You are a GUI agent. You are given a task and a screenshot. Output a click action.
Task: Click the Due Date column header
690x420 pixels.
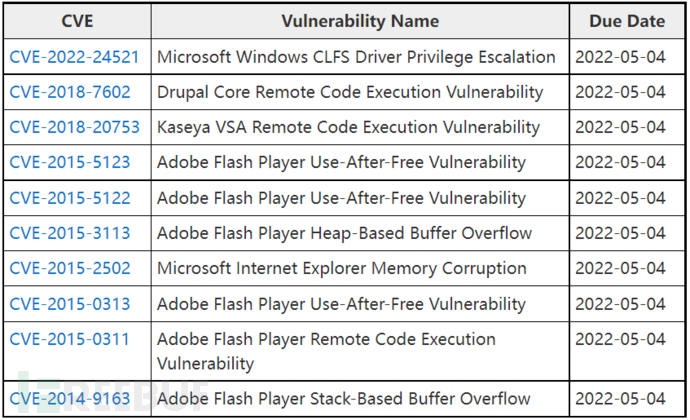[627, 21]
